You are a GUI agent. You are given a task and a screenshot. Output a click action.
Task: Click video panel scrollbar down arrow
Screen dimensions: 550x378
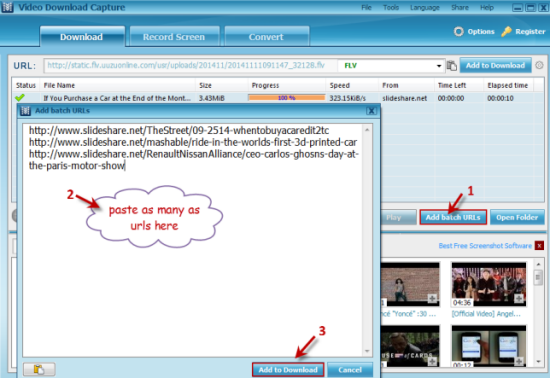pos(538,362)
